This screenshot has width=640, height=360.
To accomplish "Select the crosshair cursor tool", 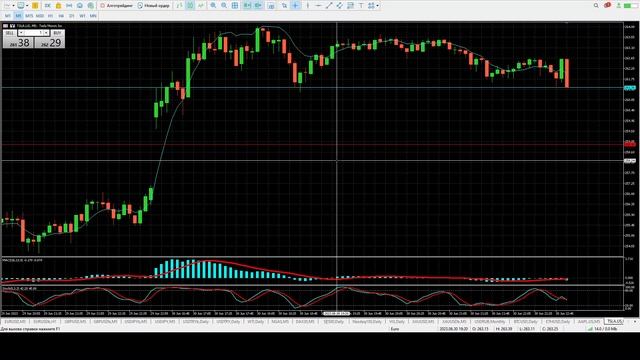I will [x=296, y=6].
